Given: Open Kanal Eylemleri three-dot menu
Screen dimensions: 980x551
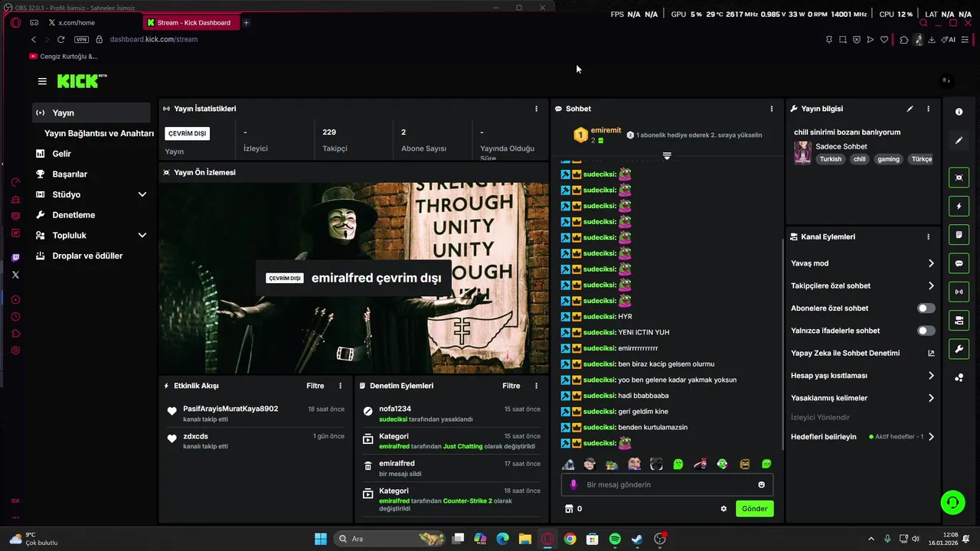Looking at the screenshot, I should tap(929, 237).
